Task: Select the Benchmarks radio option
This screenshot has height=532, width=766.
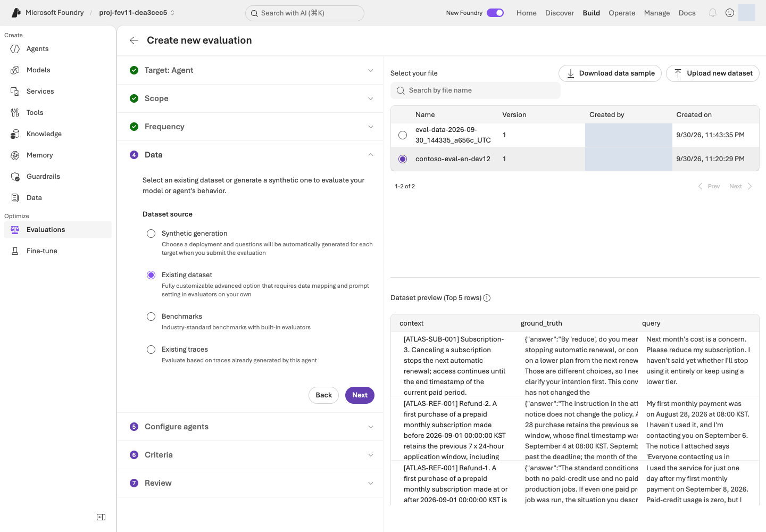Action: click(x=151, y=317)
